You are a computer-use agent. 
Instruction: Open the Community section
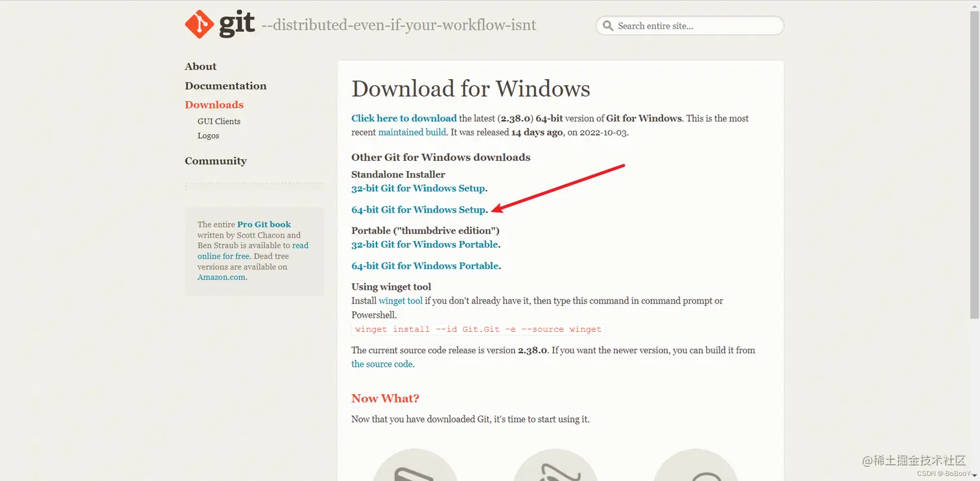tap(216, 161)
